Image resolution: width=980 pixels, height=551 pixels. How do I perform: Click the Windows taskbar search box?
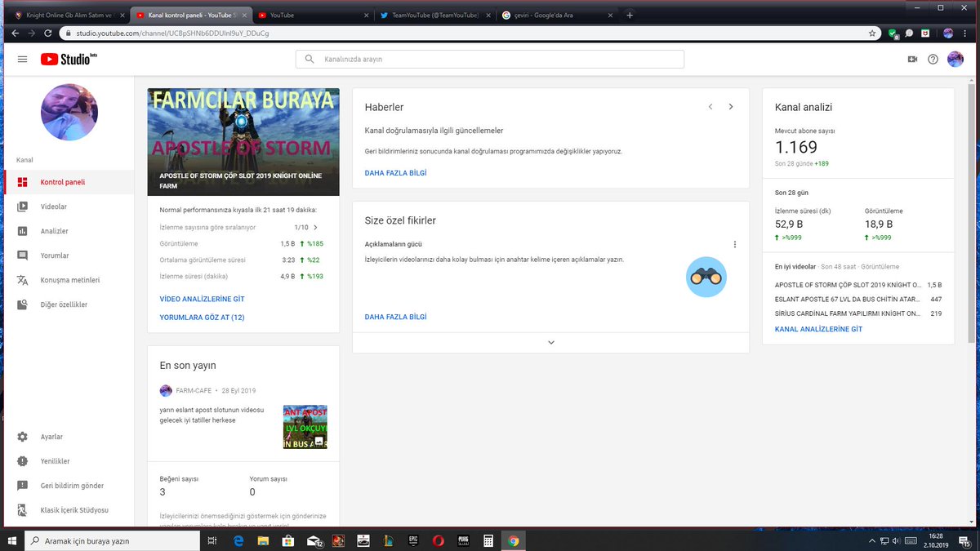coord(110,540)
